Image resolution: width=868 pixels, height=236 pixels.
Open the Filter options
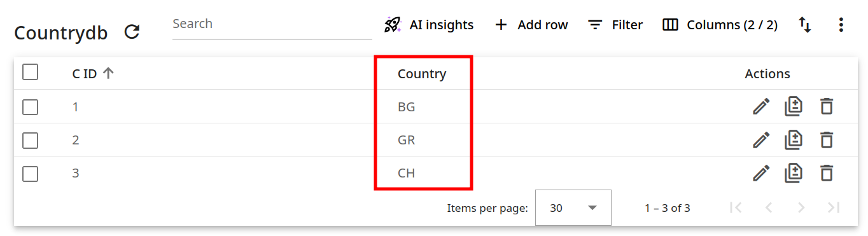pyautogui.click(x=615, y=25)
